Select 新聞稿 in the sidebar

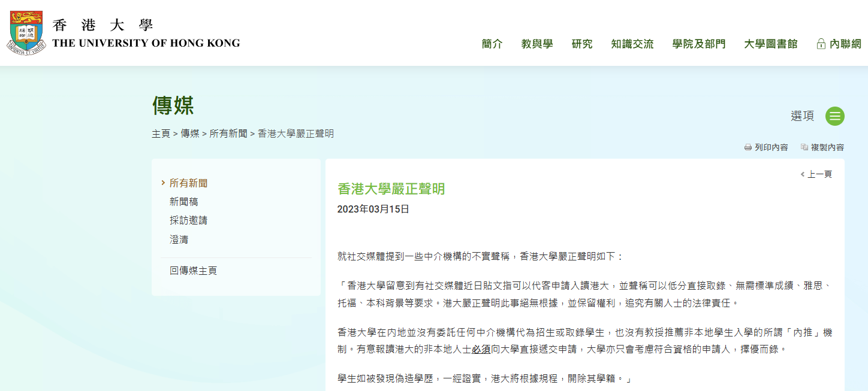184,202
